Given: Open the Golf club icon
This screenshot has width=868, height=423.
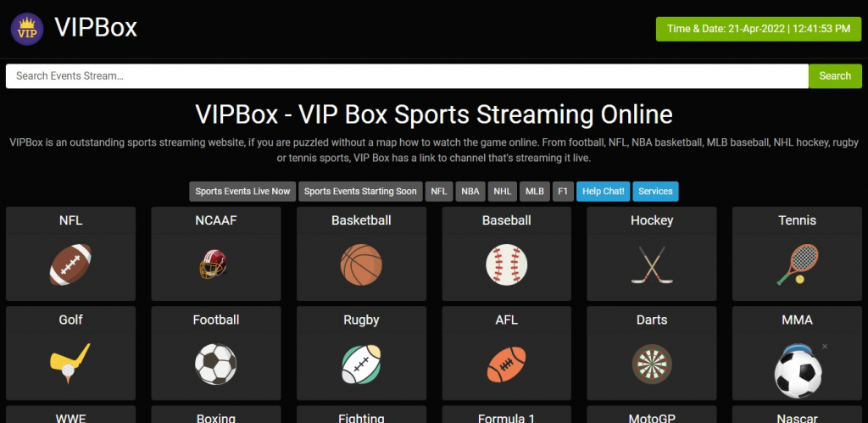Looking at the screenshot, I should point(70,364).
